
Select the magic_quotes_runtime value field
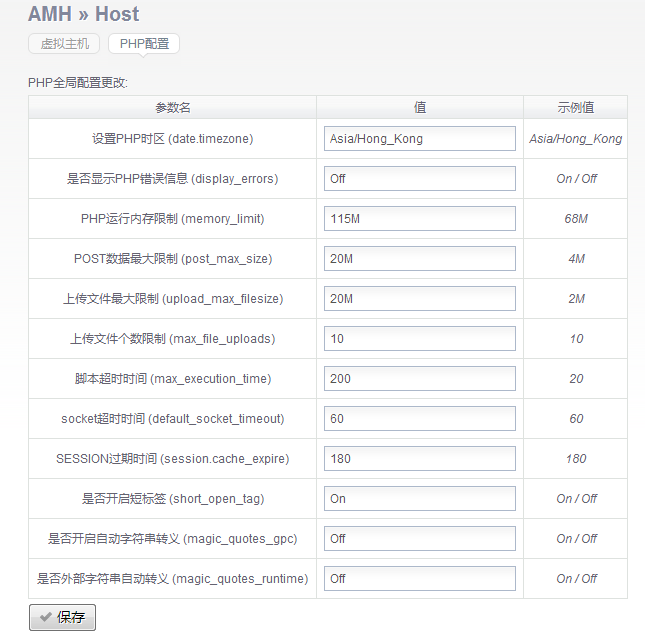419,579
